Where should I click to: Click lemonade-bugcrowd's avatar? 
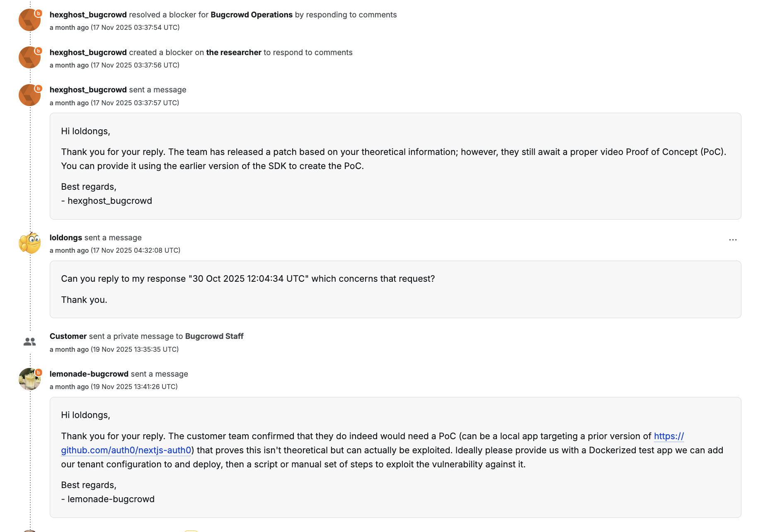pos(29,379)
